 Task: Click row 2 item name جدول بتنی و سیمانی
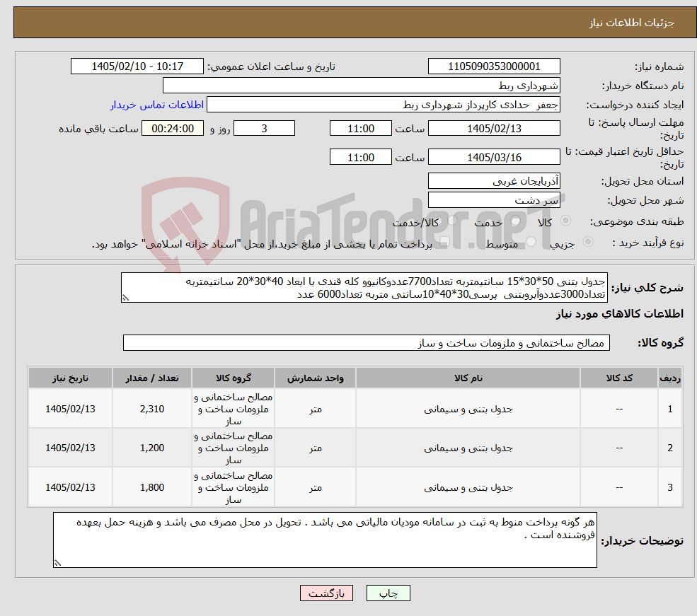point(468,448)
